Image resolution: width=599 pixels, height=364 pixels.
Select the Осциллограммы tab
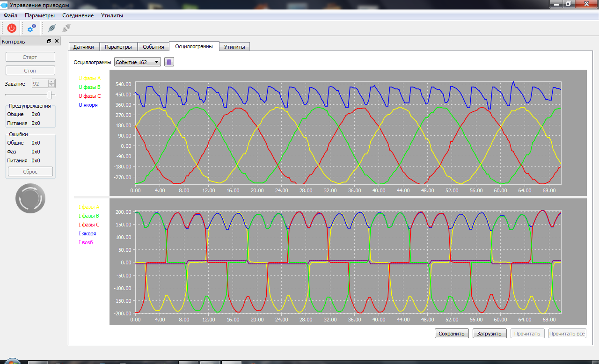194,46
